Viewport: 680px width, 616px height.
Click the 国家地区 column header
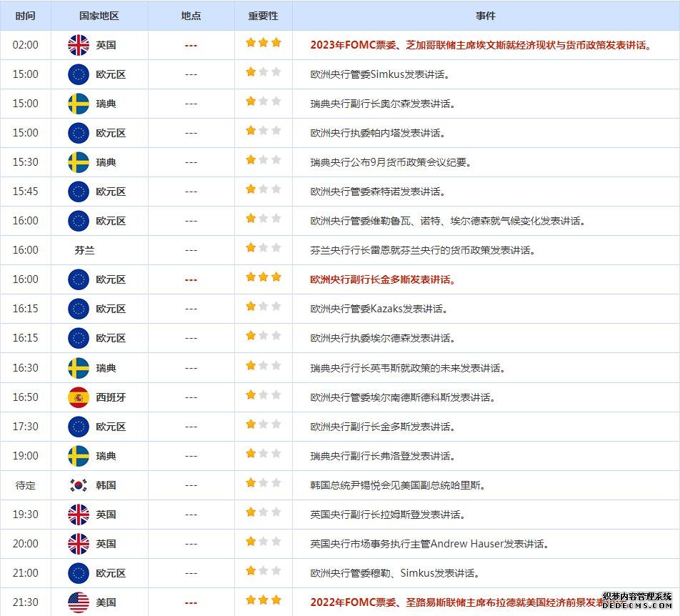coord(99,16)
